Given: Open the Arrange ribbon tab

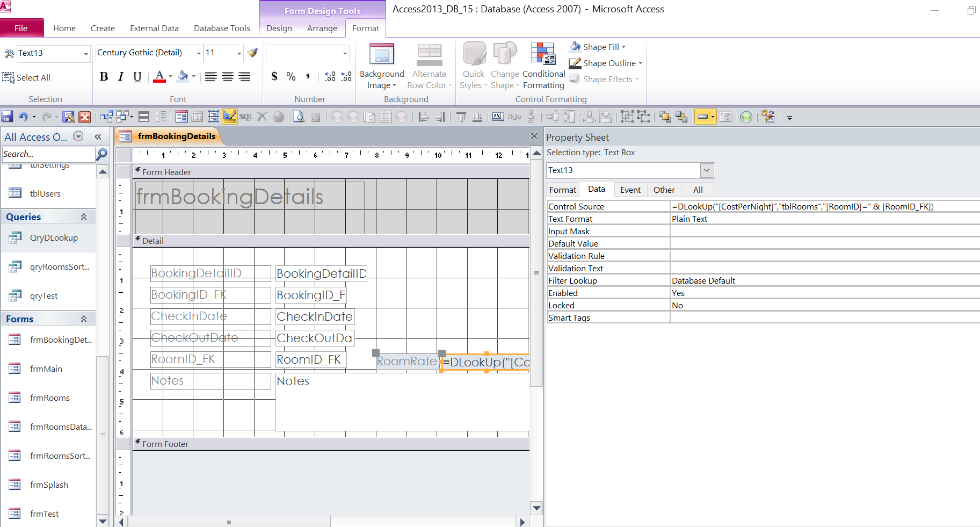Looking at the screenshot, I should 322,28.
